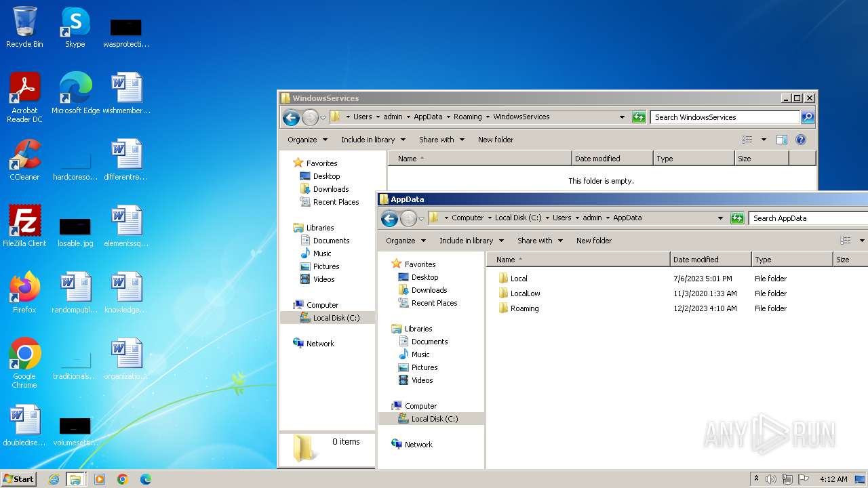Click New folder in the AppData window

pos(594,241)
